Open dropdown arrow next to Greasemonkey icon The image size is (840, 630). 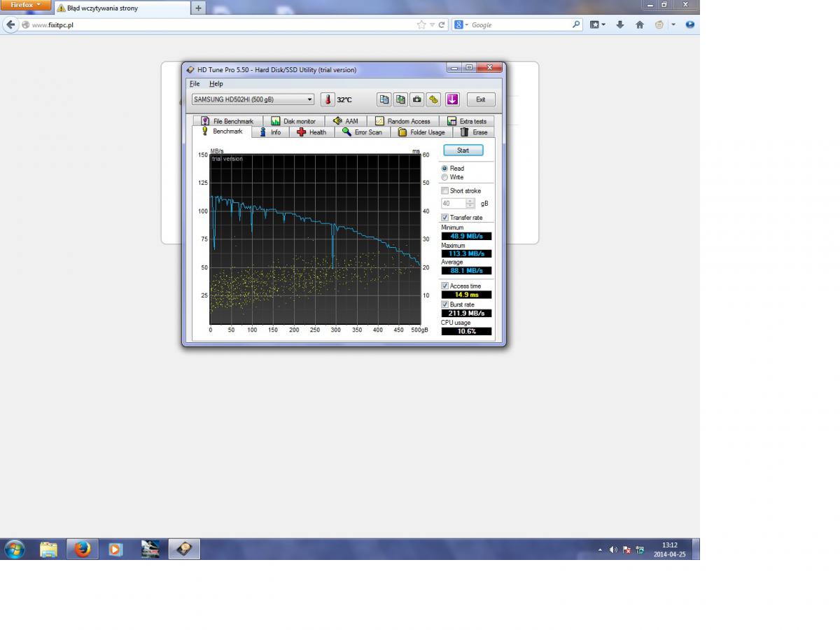click(x=673, y=24)
